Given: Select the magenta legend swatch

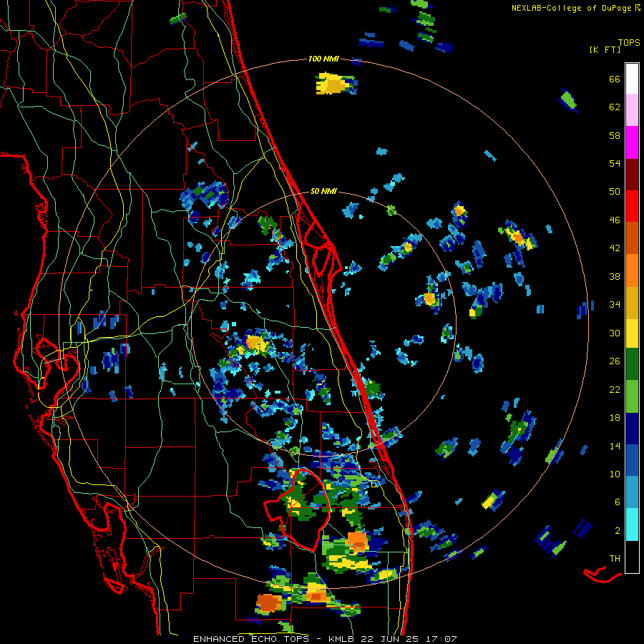Looking at the screenshot, I should (632, 142).
